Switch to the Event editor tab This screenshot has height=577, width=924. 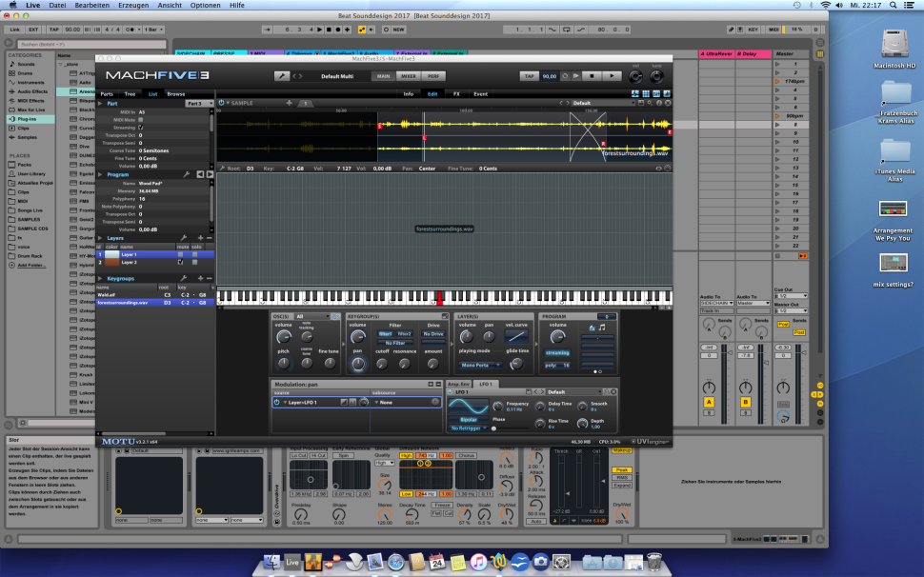tap(481, 94)
